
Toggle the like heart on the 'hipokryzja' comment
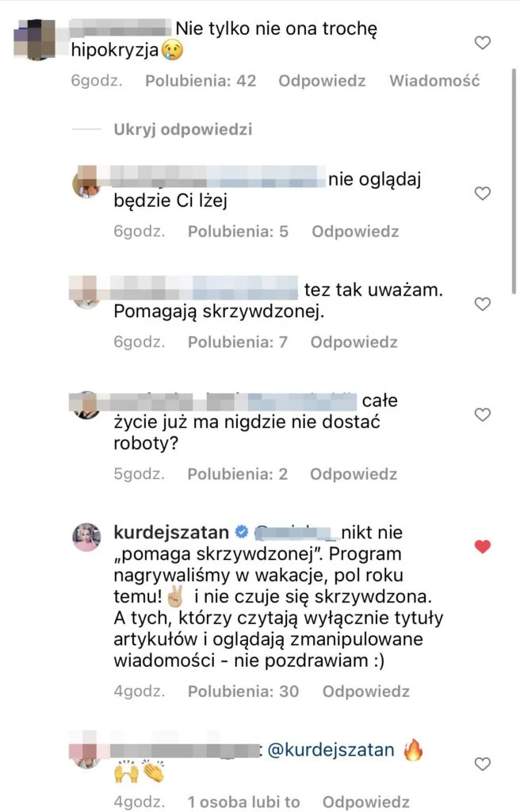click(x=482, y=43)
